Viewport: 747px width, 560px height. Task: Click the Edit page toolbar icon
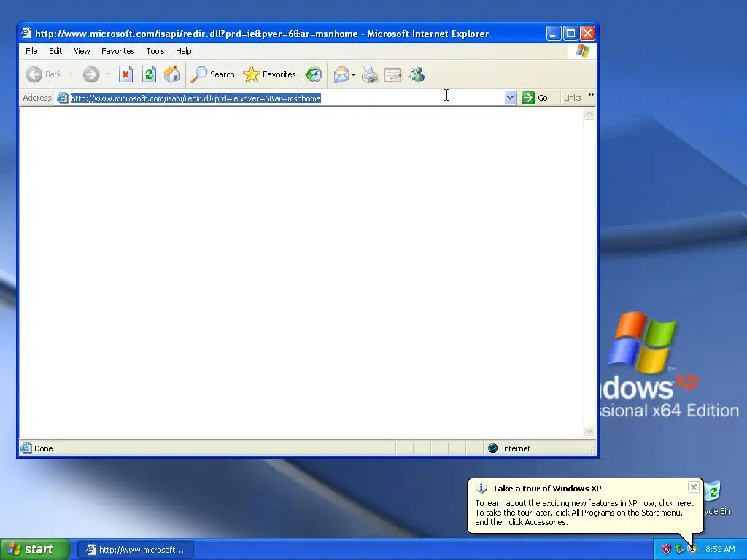click(x=393, y=74)
